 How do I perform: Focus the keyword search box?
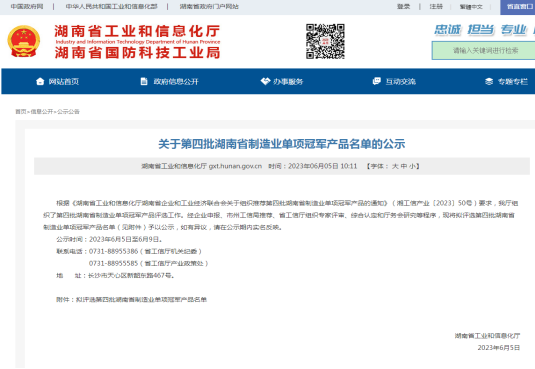tap(484, 51)
